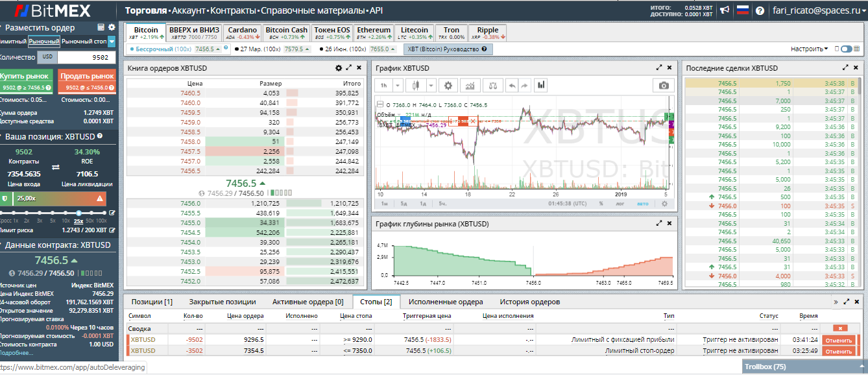Click the Количество quantity input field

[x=86, y=58]
